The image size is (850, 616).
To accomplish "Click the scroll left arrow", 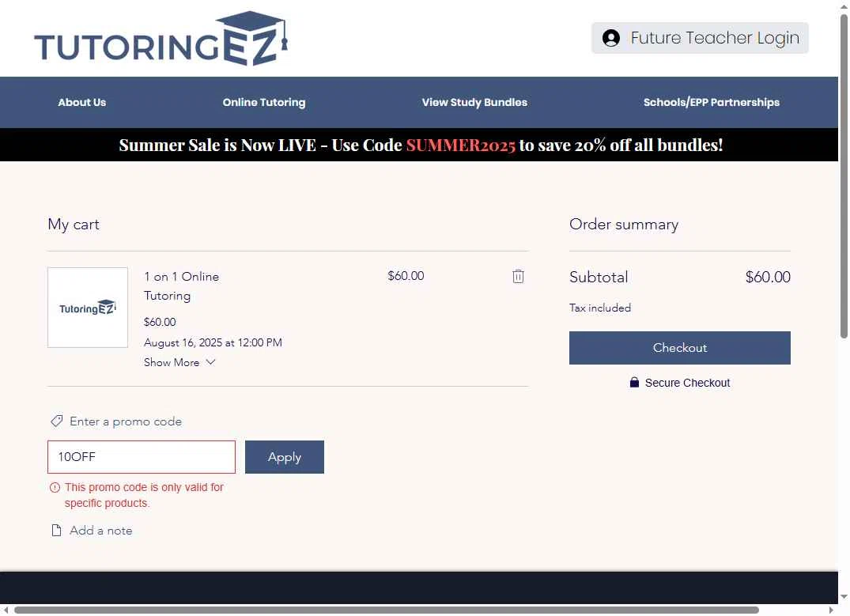I will click(x=6, y=610).
